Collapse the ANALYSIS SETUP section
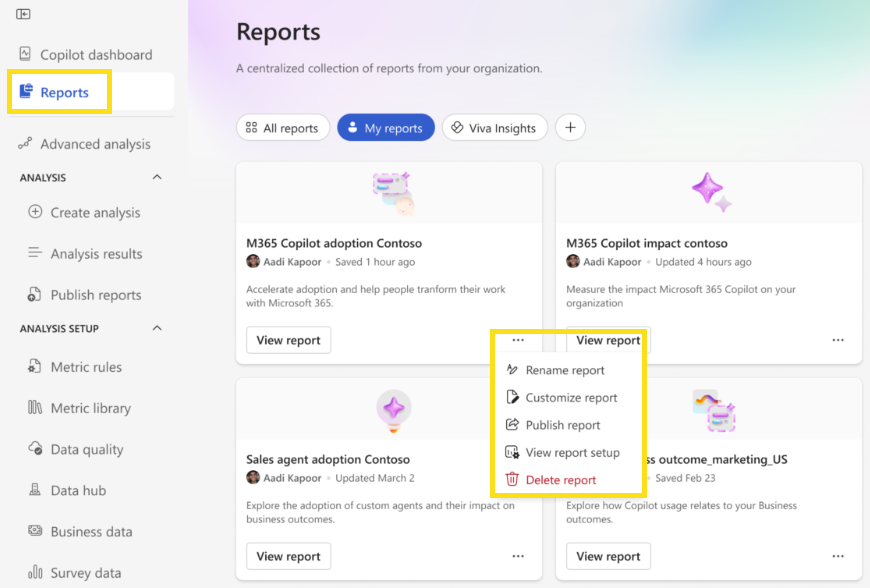 (x=156, y=328)
